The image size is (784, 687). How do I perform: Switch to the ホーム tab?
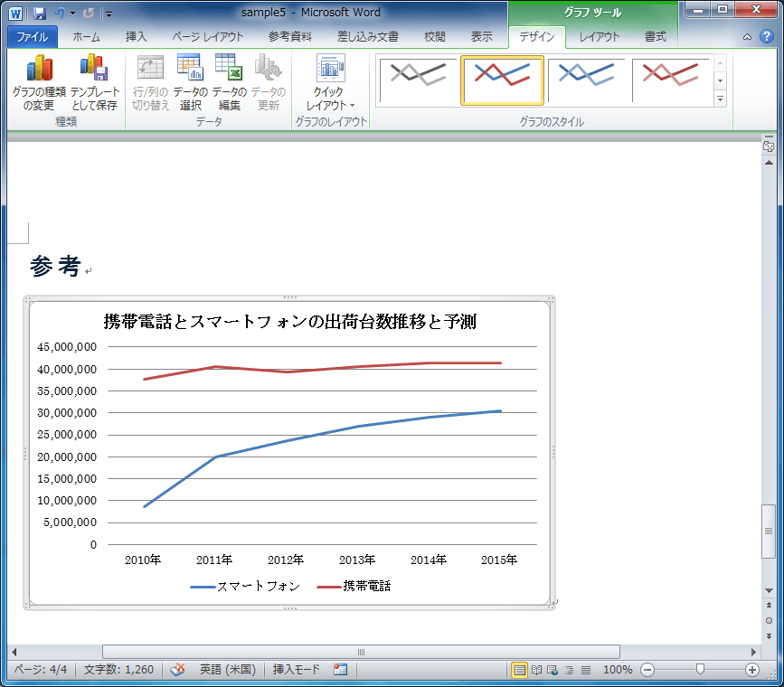tap(87, 37)
